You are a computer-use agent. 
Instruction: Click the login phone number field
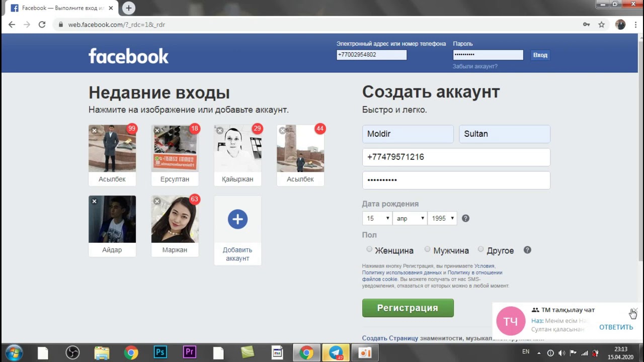(x=371, y=55)
